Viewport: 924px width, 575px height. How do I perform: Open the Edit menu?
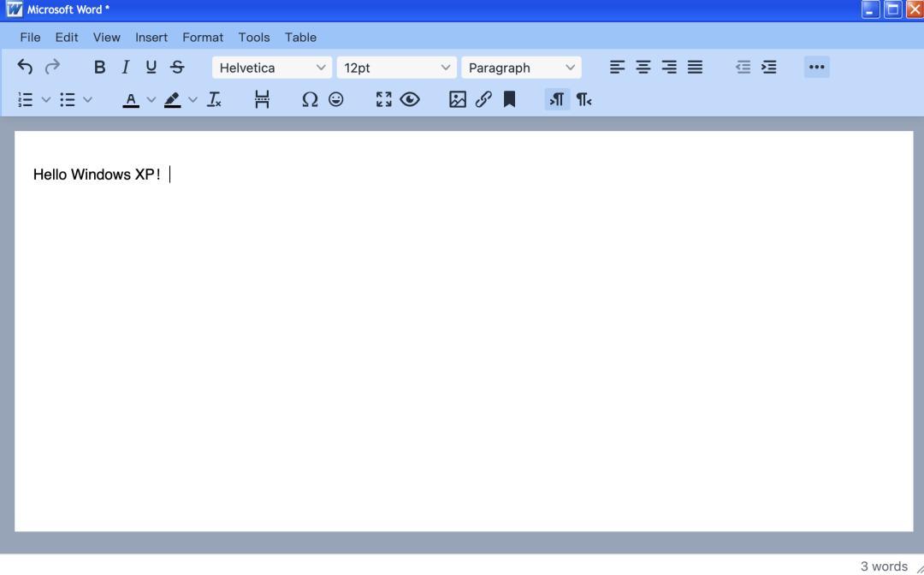(x=67, y=37)
